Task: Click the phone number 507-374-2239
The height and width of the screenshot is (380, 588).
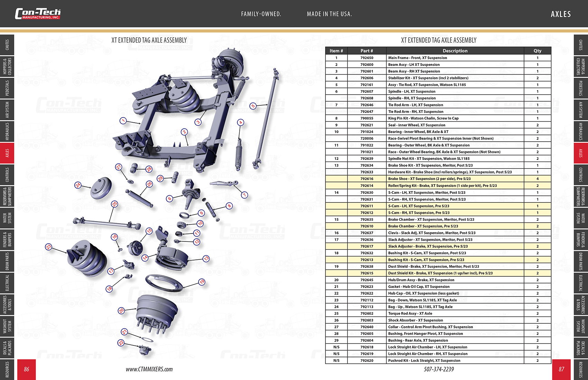Action: [x=439, y=369]
